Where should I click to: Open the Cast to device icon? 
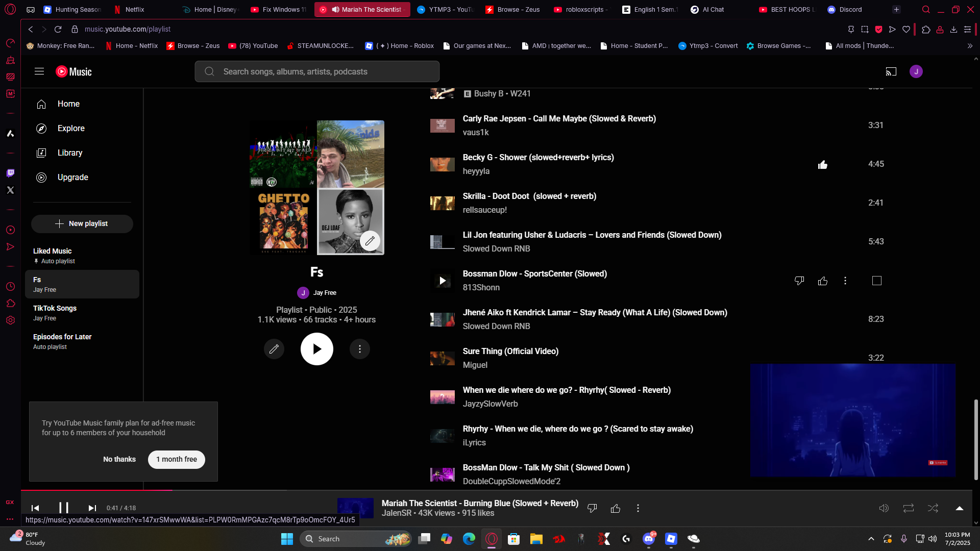(x=891, y=71)
